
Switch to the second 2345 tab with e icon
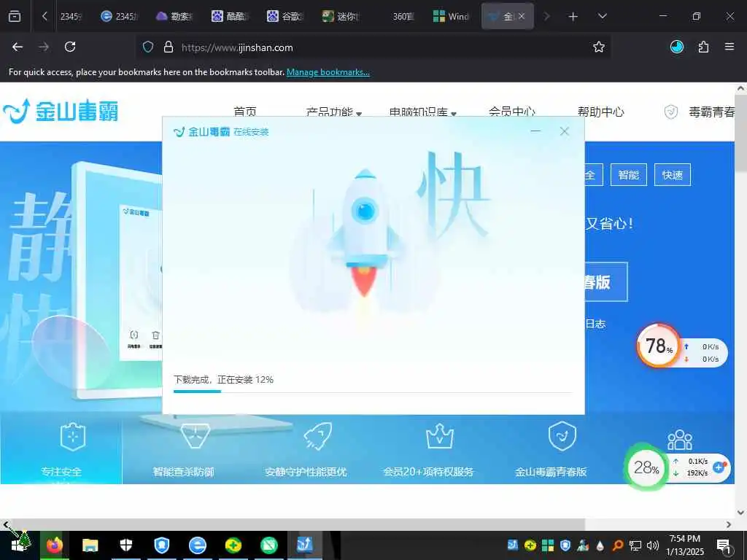click(119, 16)
